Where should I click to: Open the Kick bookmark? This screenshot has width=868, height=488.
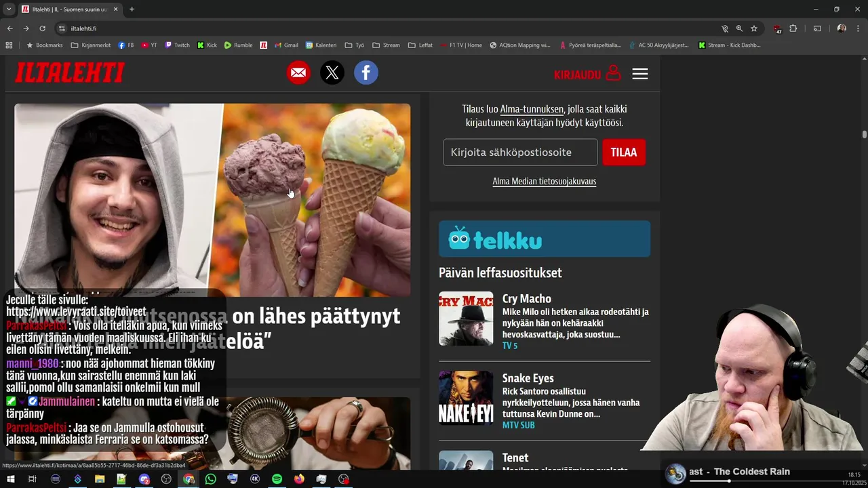pos(207,45)
